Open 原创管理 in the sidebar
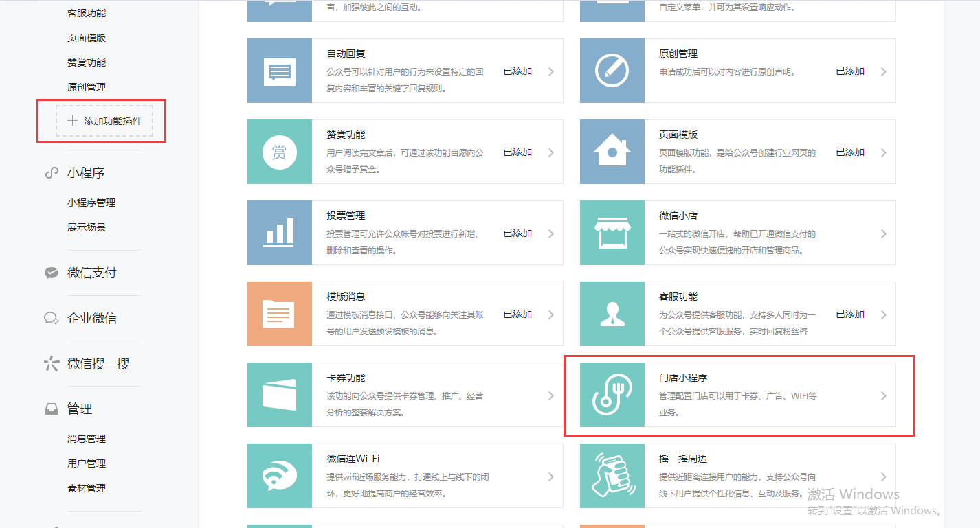This screenshot has height=528, width=980. pyautogui.click(x=87, y=87)
